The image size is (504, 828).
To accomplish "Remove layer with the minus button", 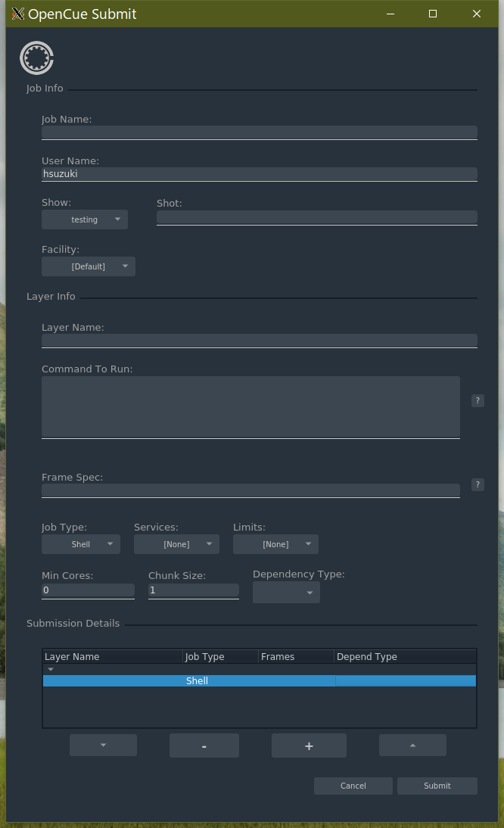I will [204, 746].
